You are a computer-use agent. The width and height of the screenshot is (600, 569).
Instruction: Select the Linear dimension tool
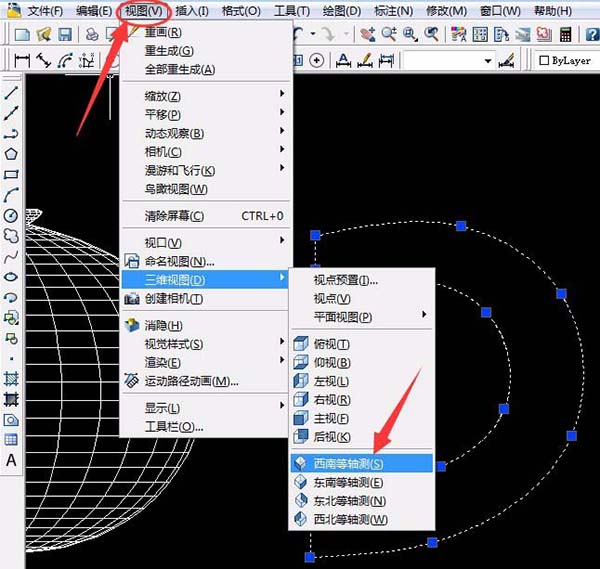click(22, 60)
